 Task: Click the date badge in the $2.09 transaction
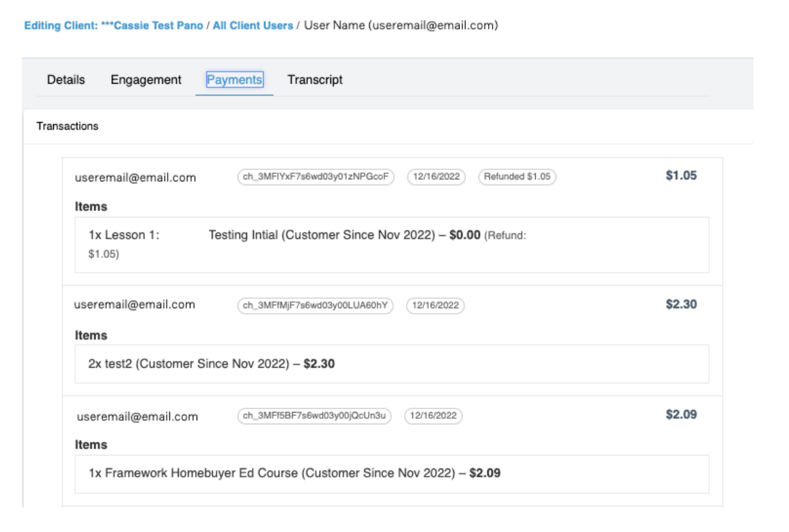[x=433, y=416]
